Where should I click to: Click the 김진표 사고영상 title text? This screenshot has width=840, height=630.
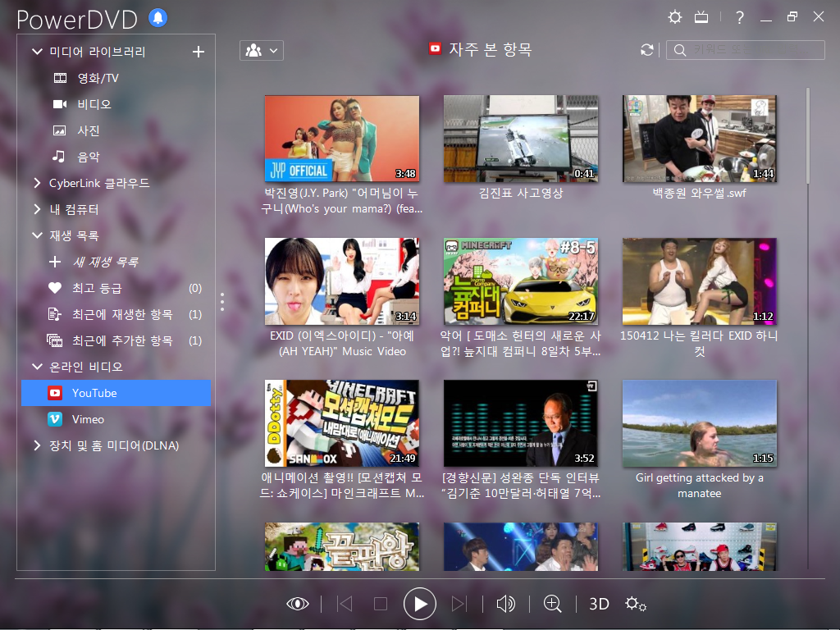click(x=521, y=194)
